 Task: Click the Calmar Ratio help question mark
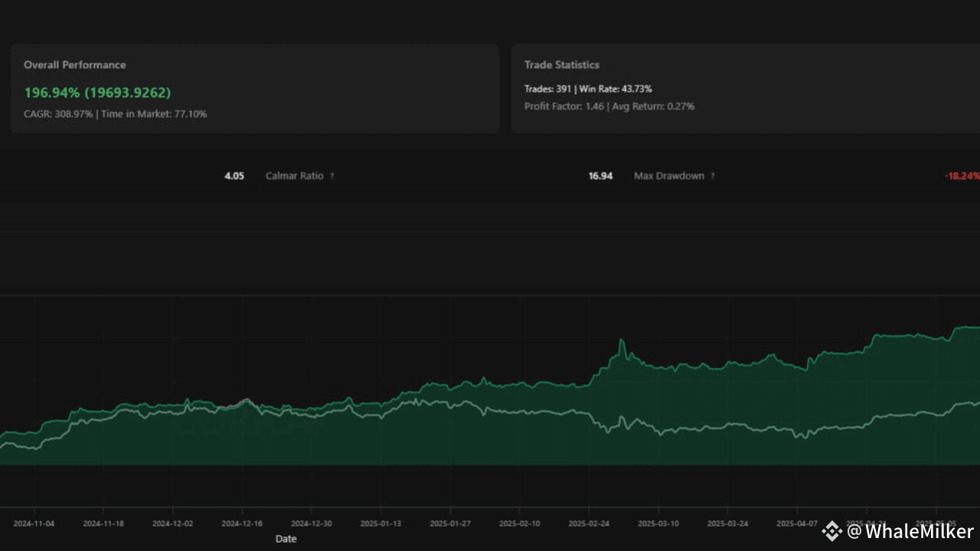(332, 176)
